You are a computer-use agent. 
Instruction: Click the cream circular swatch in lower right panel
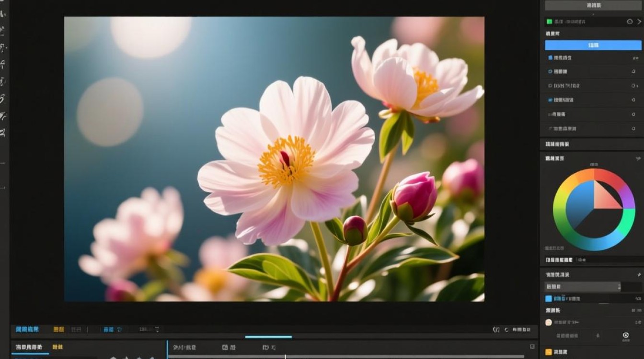point(549,323)
